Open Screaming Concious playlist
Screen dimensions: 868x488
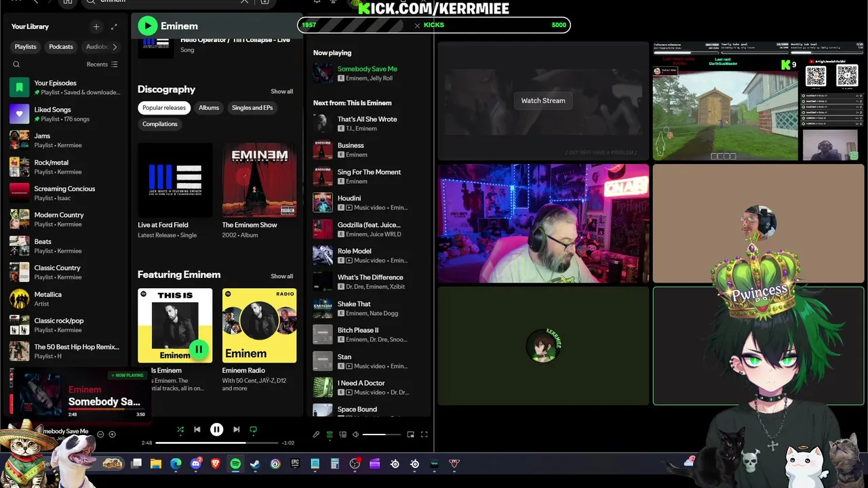click(x=65, y=193)
